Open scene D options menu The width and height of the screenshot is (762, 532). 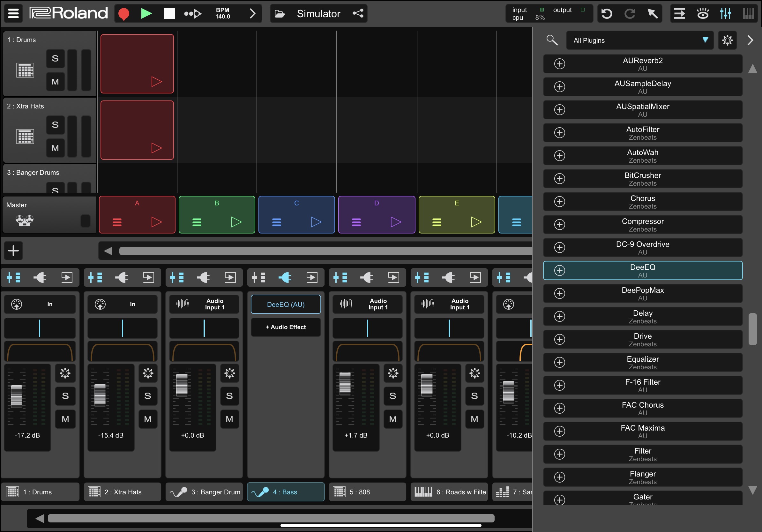click(356, 222)
